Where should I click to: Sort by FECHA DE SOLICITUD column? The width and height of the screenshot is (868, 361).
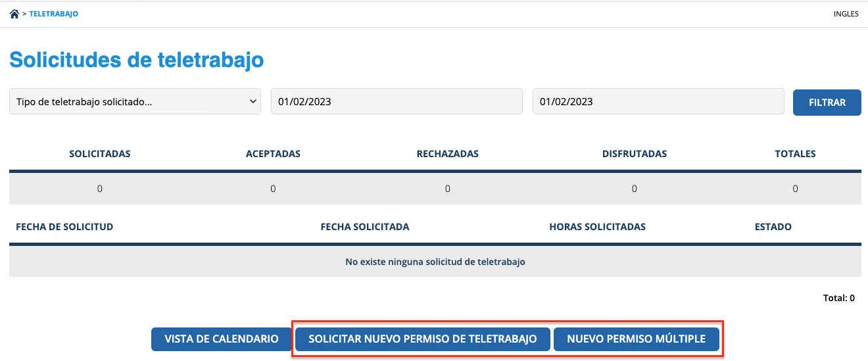64,227
